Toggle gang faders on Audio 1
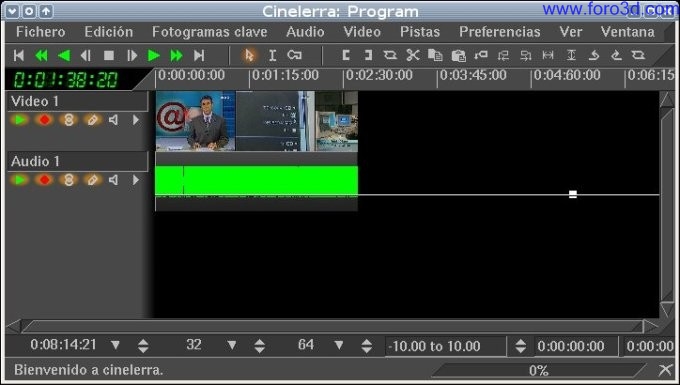This screenshot has height=385, width=680. point(69,179)
